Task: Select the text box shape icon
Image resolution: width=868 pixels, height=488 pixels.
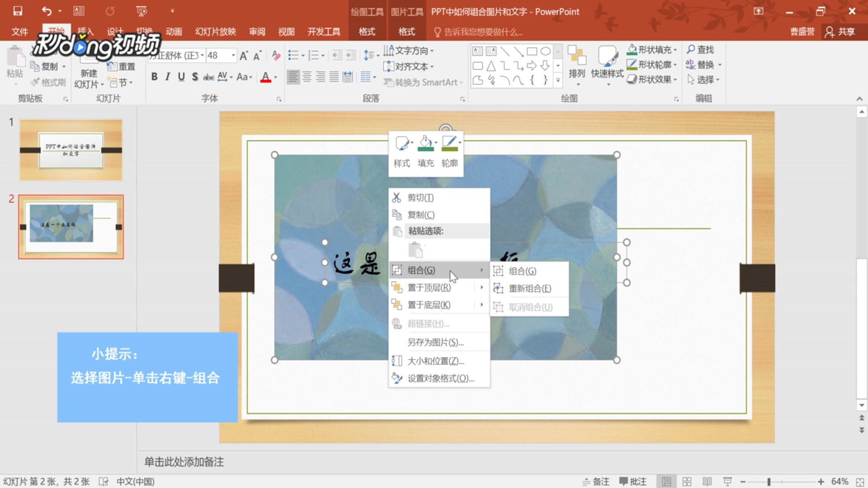Action: click(x=478, y=51)
